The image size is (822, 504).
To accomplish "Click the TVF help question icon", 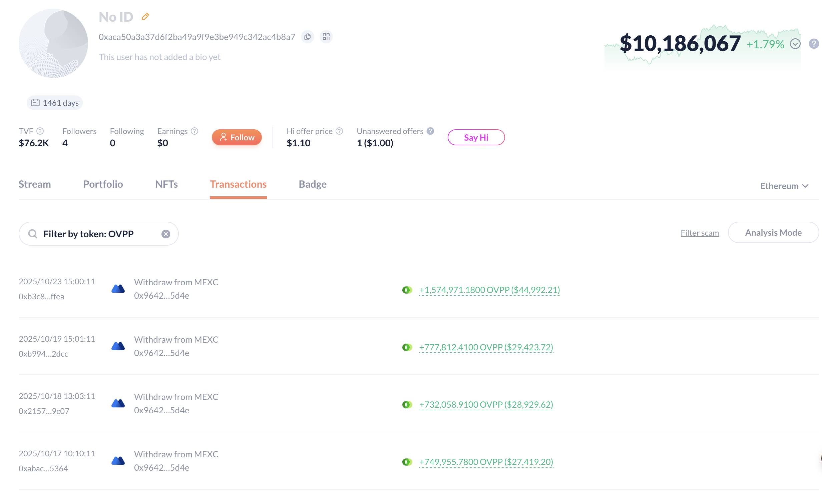I will coord(40,131).
